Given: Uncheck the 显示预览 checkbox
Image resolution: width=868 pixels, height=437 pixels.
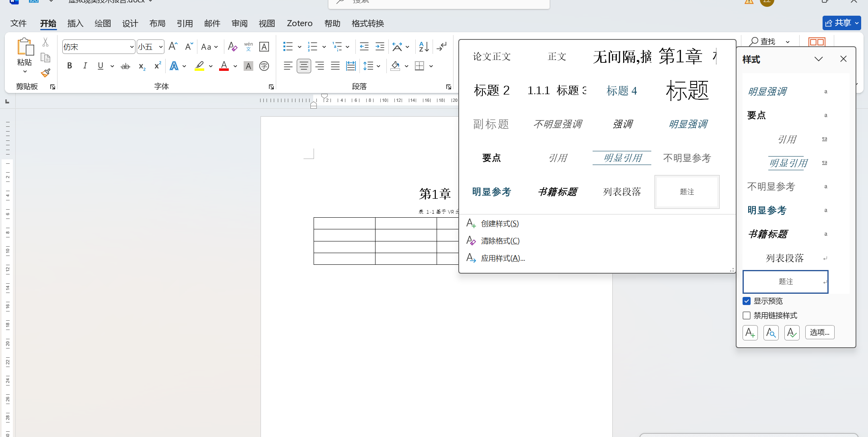Looking at the screenshot, I should pos(747,301).
